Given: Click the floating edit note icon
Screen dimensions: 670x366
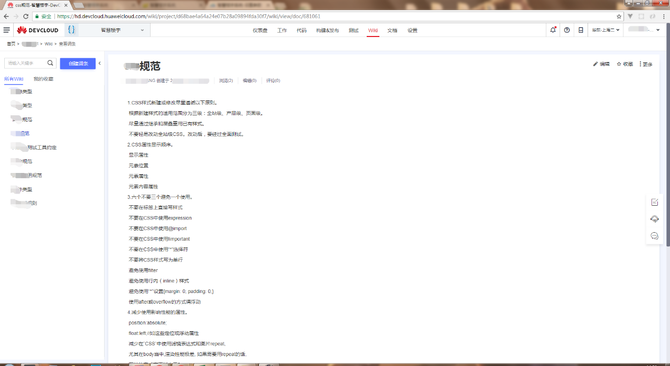Looking at the screenshot, I should tap(654, 202).
